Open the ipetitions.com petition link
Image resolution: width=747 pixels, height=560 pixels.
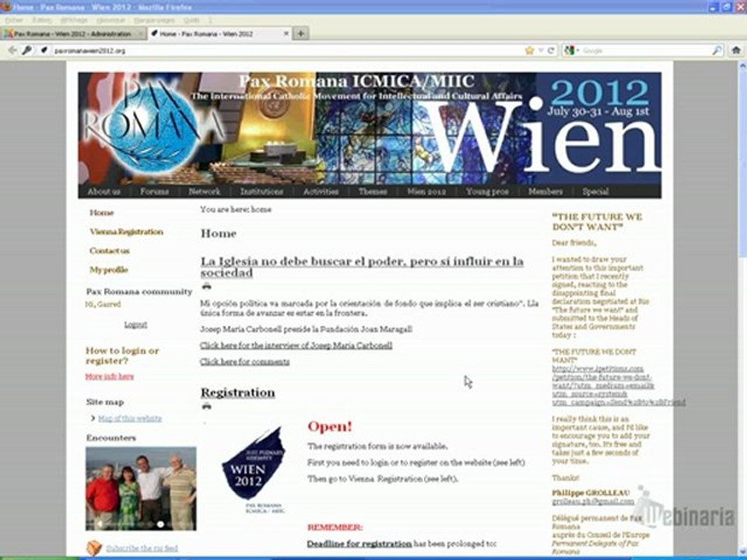(x=619, y=385)
